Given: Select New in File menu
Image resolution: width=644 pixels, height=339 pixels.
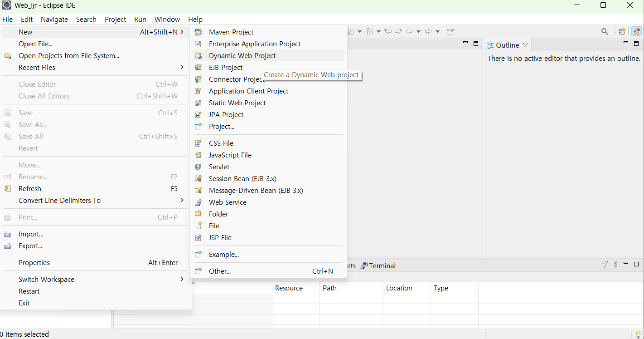Looking at the screenshot, I should [x=95, y=32].
